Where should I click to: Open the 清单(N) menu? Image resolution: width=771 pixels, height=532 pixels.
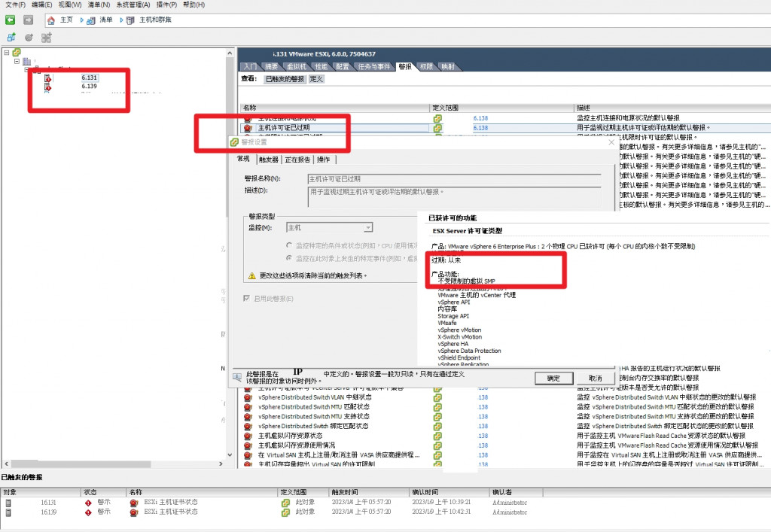pos(99,5)
